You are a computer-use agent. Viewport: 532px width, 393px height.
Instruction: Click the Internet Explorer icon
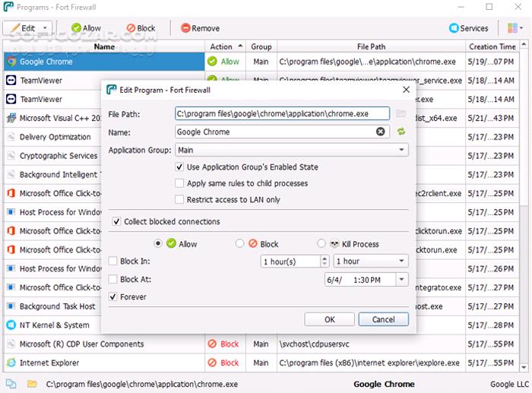(x=11, y=363)
